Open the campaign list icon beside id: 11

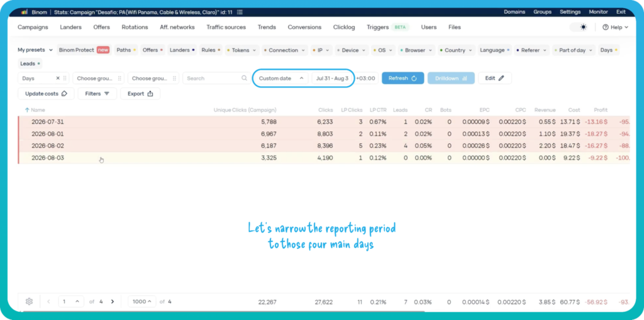(240, 12)
